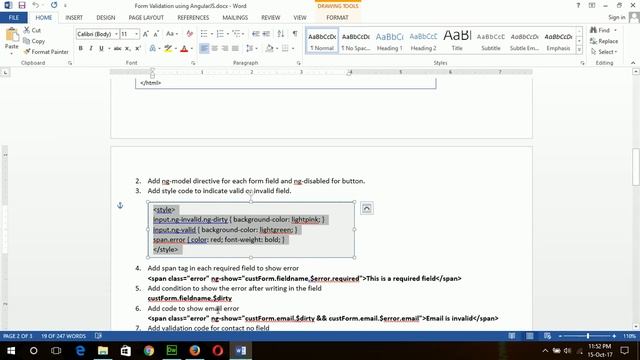Image resolution: width=640 pixels, height=360 pixels.
Task: Shrink the font size
Action: [x=156, y=34]
